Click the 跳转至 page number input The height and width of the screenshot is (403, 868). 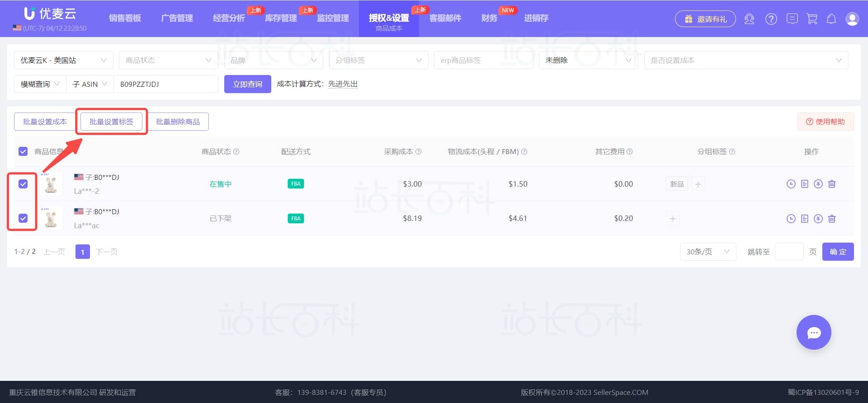789,252
